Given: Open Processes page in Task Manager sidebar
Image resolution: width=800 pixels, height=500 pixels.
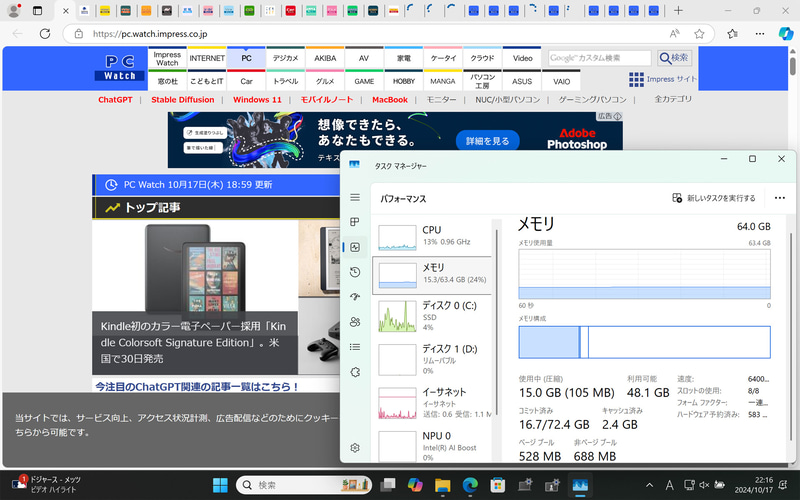Looking at the screenshot, I should [x=355, y=222].
